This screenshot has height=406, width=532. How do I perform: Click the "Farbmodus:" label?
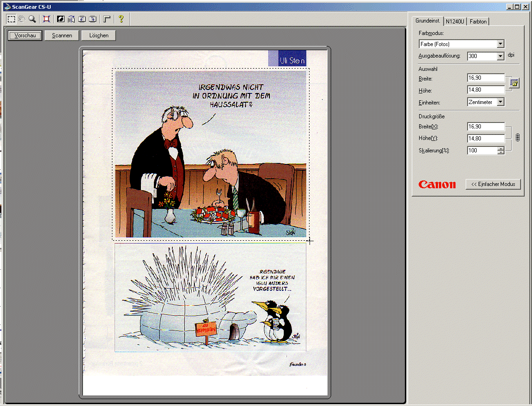coord(431,33)
